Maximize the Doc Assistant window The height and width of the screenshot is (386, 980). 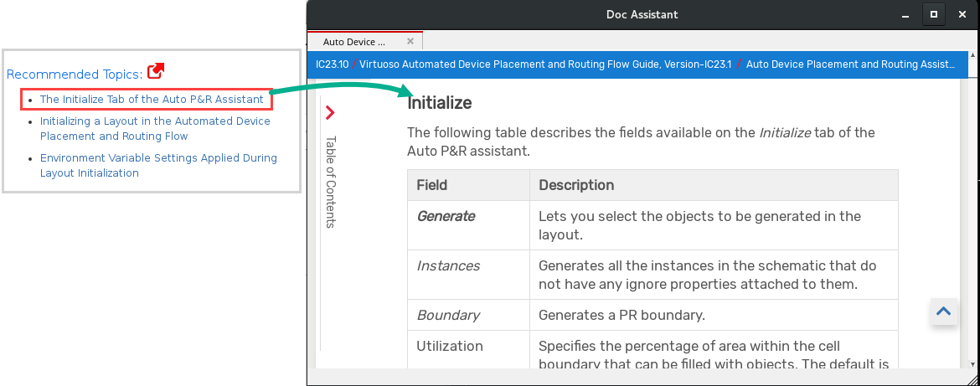point(934,14)
